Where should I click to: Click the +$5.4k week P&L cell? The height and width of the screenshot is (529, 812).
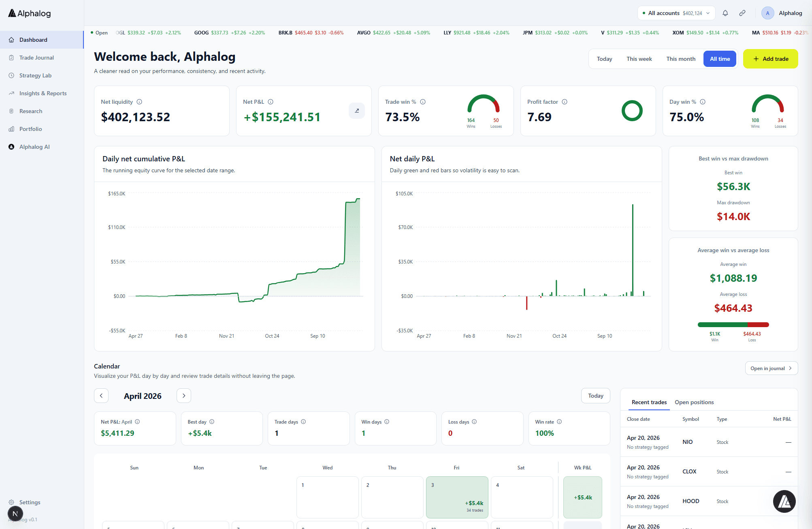(582, 497)
